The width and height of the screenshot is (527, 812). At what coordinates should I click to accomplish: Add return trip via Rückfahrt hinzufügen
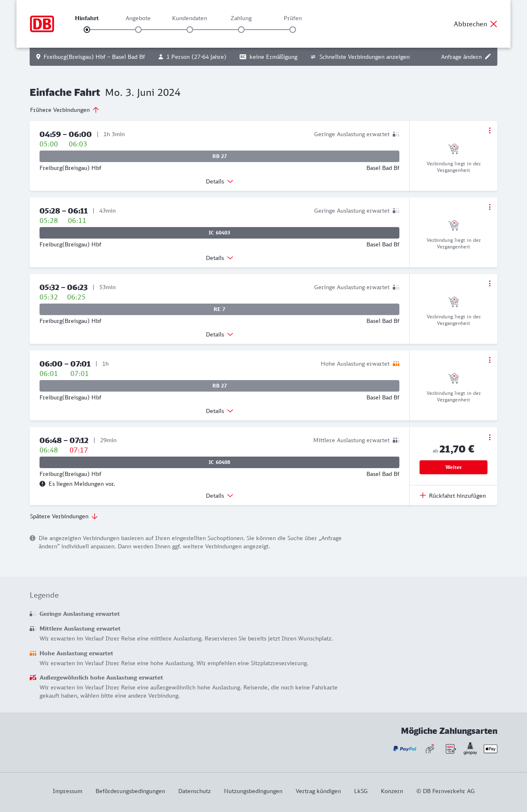(x=453, y=496)
